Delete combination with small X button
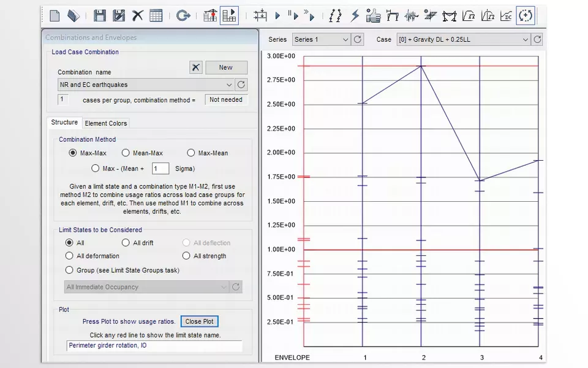The height and width of the screenshot is (368, 588). click(x=196, y=67)
